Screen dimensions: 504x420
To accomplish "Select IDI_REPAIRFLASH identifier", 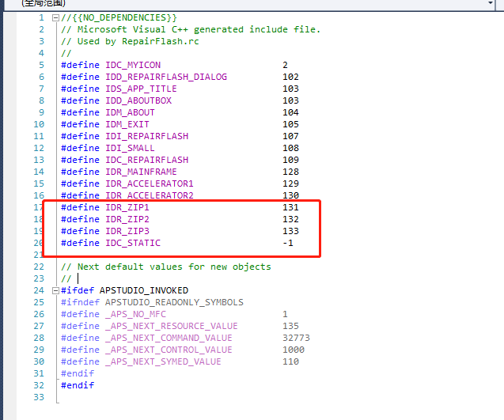I will [x=147, y=137].
